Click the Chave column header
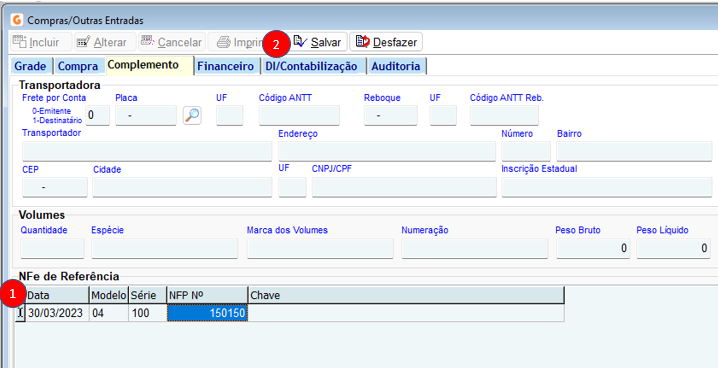This screenshot has height=368, width=718. tap(406, 295)
